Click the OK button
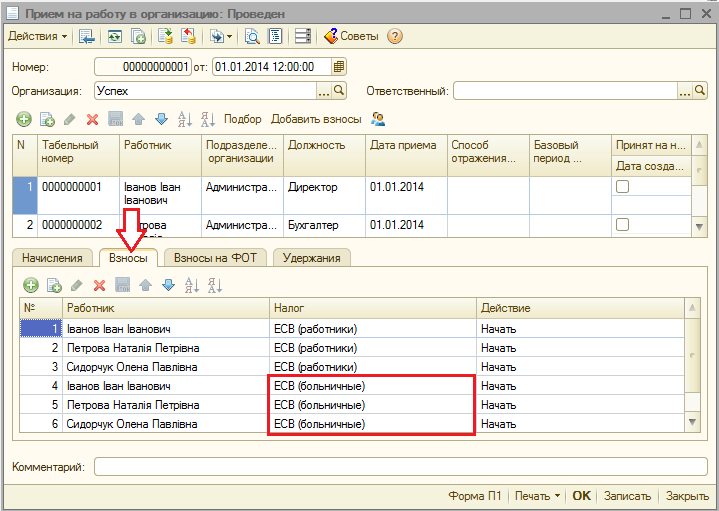The height and width of the screenshot is (511, 719). [x=581, y=496]
